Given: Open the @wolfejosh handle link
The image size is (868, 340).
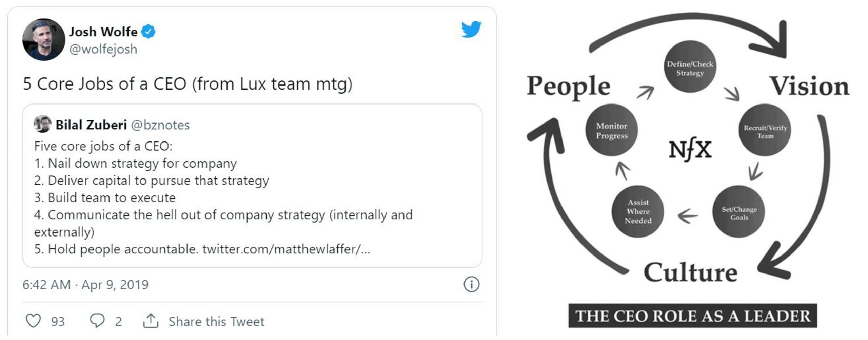Looking at the screenshot, I should coord(103,49).
